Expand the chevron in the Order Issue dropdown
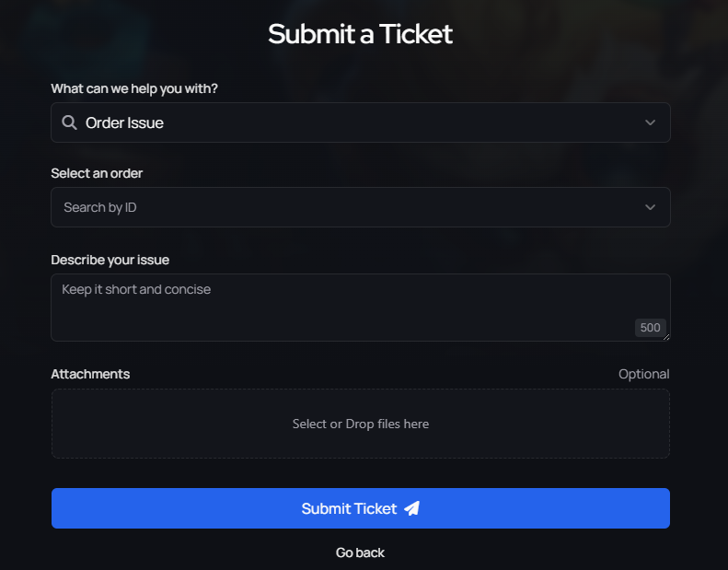Viewport: 728px width, 570px height. [x=651, y=122]
